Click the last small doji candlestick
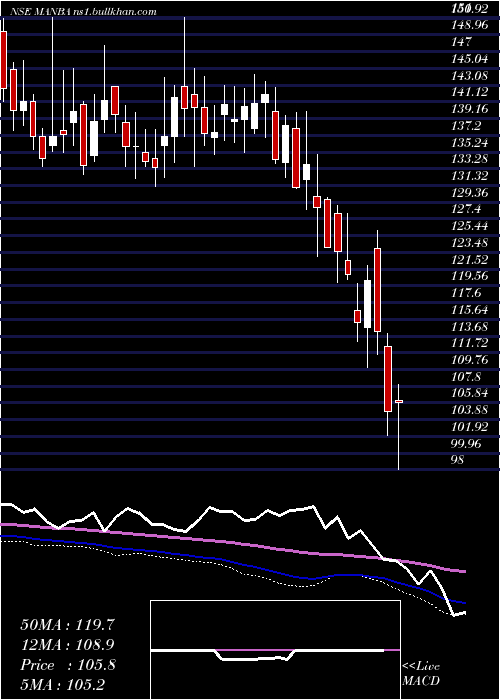 pos(399,402)
